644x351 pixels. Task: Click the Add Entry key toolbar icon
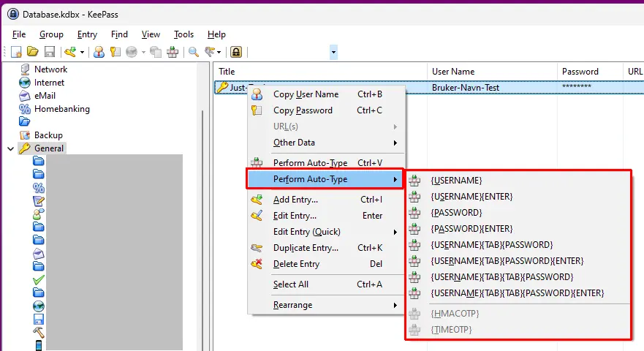point(70,52)
